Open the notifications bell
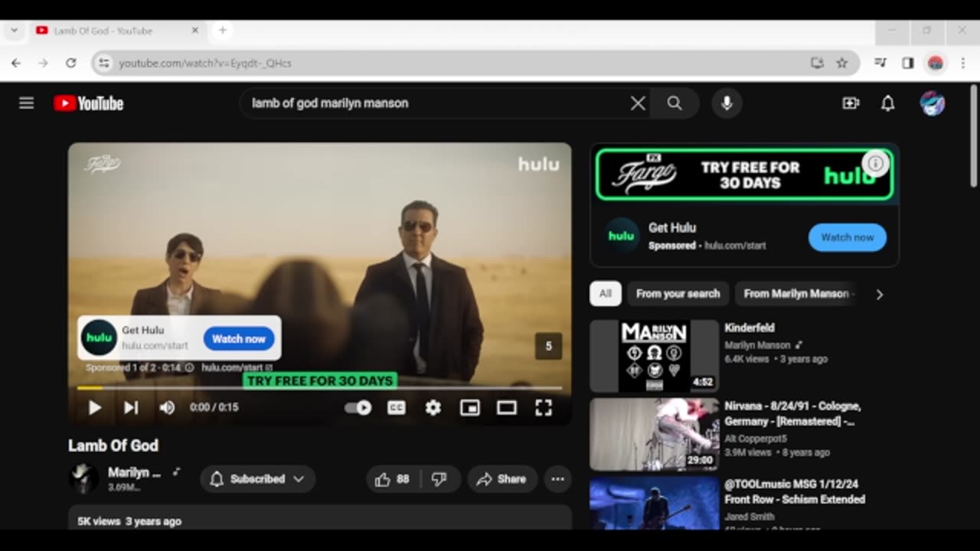 [x=887, y=103]
